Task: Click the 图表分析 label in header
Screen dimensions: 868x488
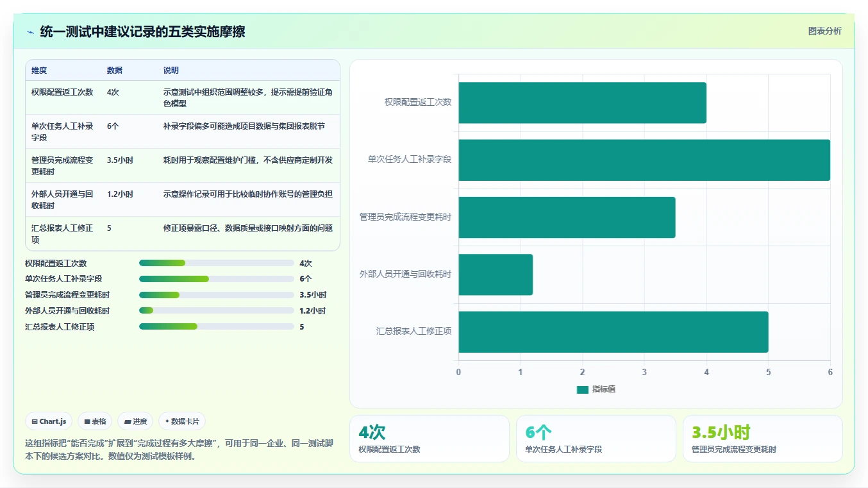Action: [x=824, y=31]
